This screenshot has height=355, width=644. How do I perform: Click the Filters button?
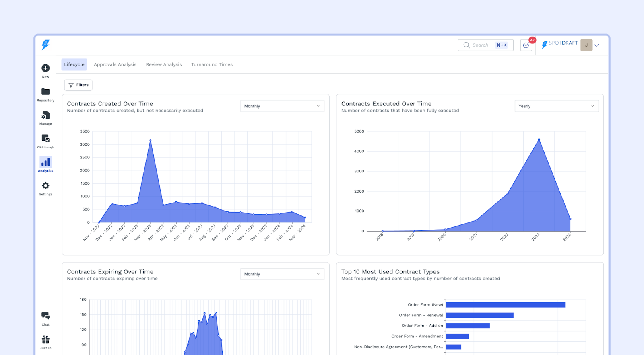point(78,85)
